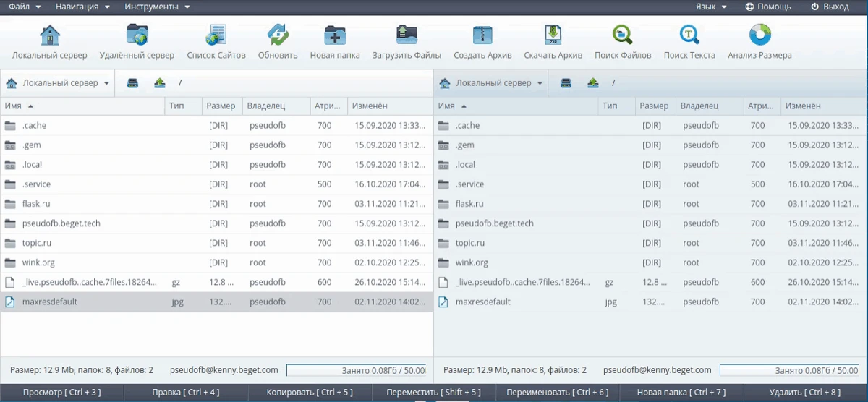Open the Файл menu
This screenshot has width=868, height=402.
click(24, 7)
